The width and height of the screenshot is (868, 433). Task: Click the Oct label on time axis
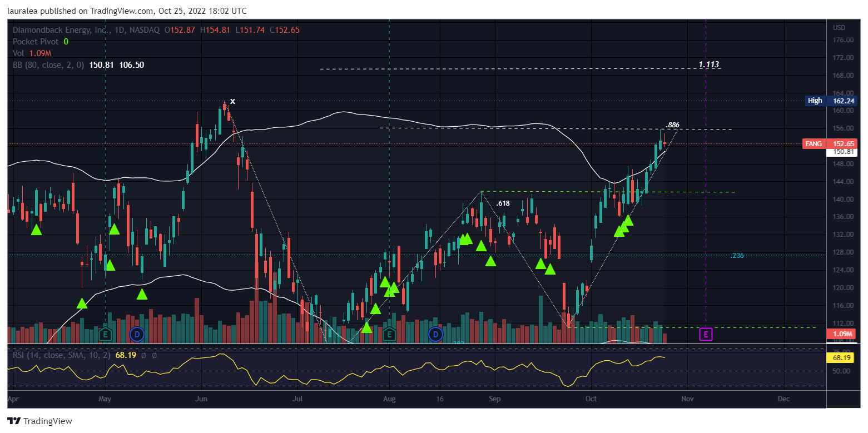(x=591, y=399)
